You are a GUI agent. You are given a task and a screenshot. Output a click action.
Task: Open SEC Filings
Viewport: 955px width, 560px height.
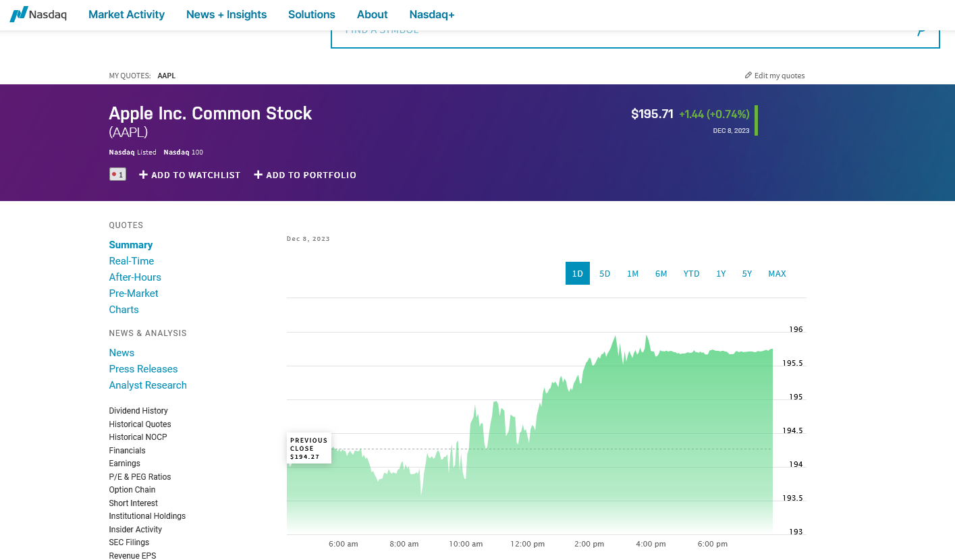tap(130, 542)
